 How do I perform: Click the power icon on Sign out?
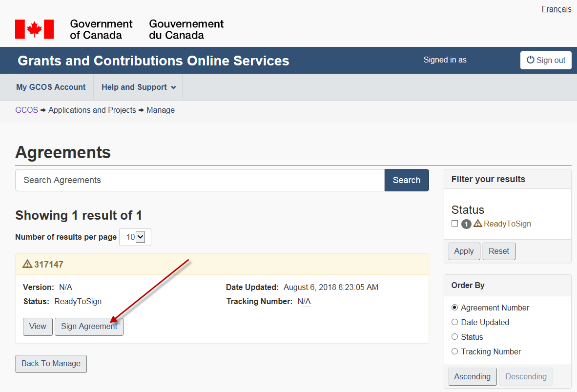(x=531, y=60)
